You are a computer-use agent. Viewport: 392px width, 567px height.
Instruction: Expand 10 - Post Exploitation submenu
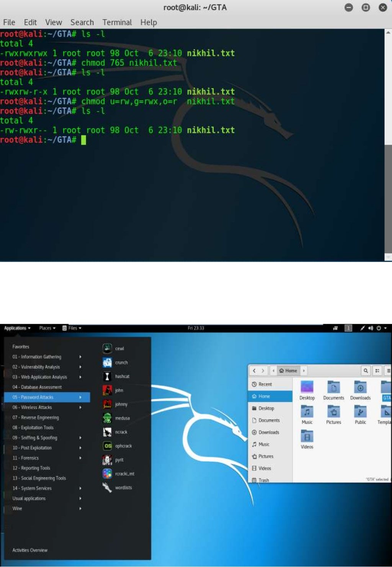47,447
